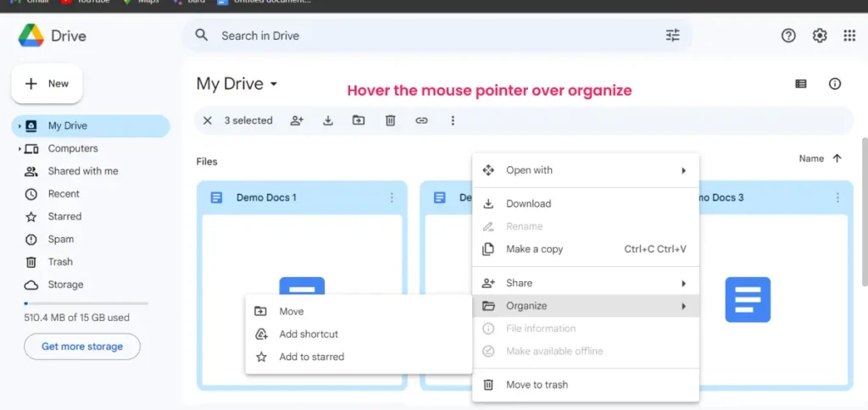
Task: Expand the Computers tree item
Action: pyautogui.click(x=19, y=149)
